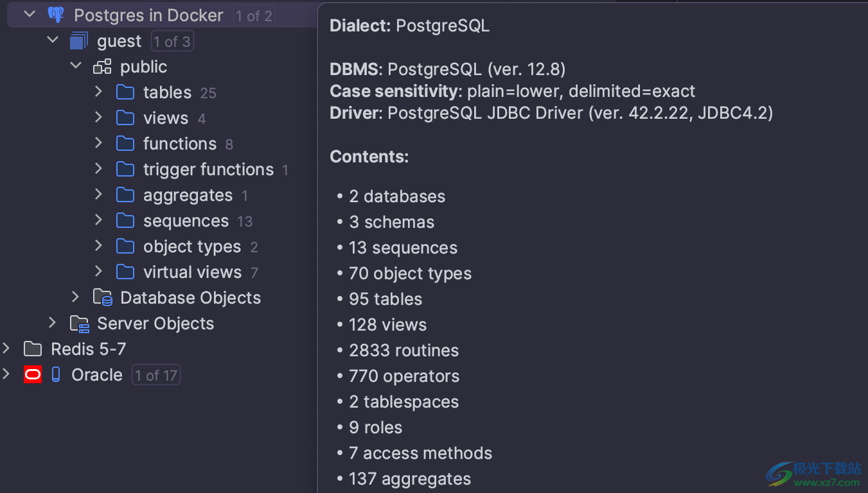
Task: Expand the tables folder
Action: pyautogui.click(x=98, y=92)
